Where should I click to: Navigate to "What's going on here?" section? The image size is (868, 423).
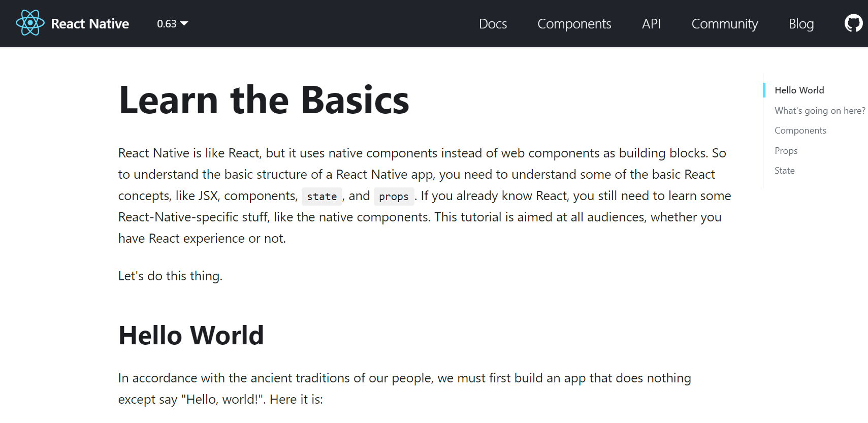(x=819, y=111)
